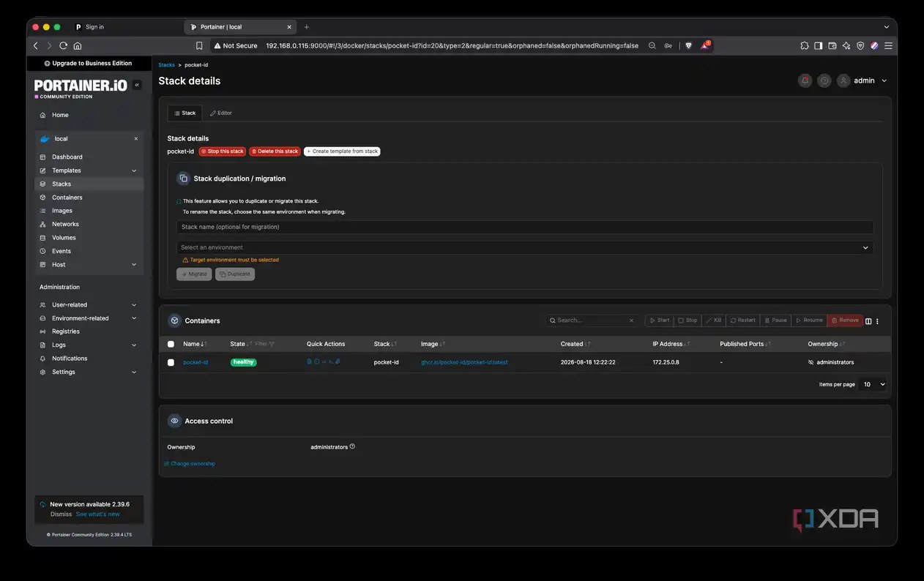Open the browser extensions puzzle icon

804,45
